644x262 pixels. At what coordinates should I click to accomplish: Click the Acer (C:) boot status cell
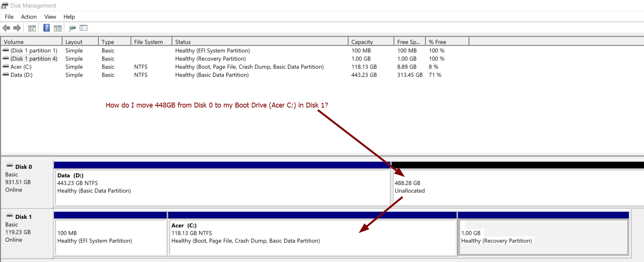(249, 66)
